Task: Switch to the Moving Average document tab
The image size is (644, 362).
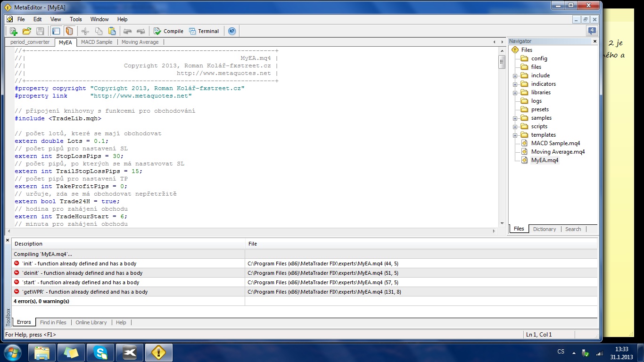Action: [140, 42]
